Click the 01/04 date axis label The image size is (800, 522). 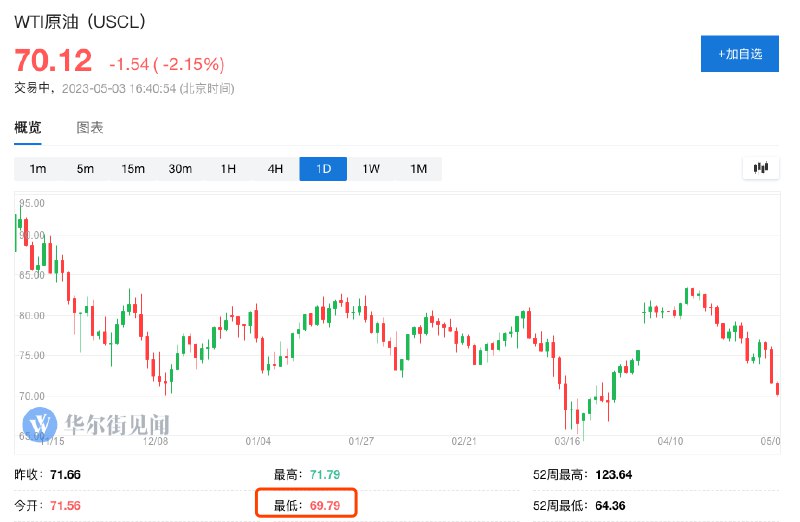[258, 441]
